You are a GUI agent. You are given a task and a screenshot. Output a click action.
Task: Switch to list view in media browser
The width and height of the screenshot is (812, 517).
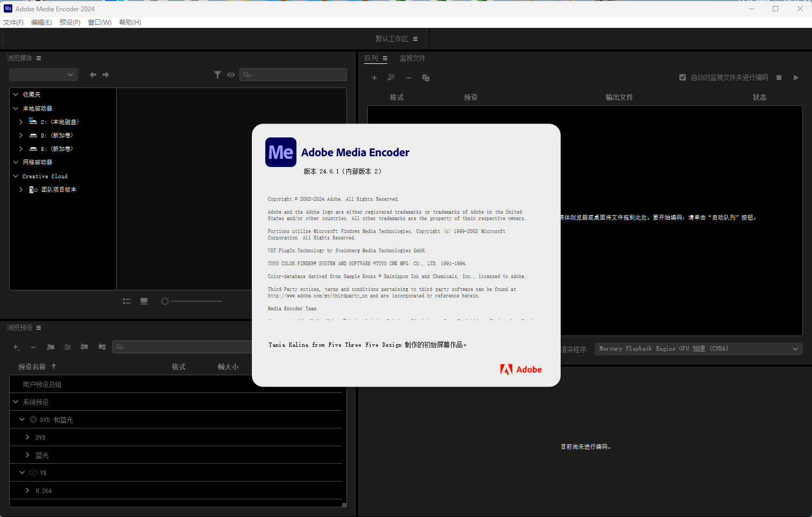(x=127, y=301)
